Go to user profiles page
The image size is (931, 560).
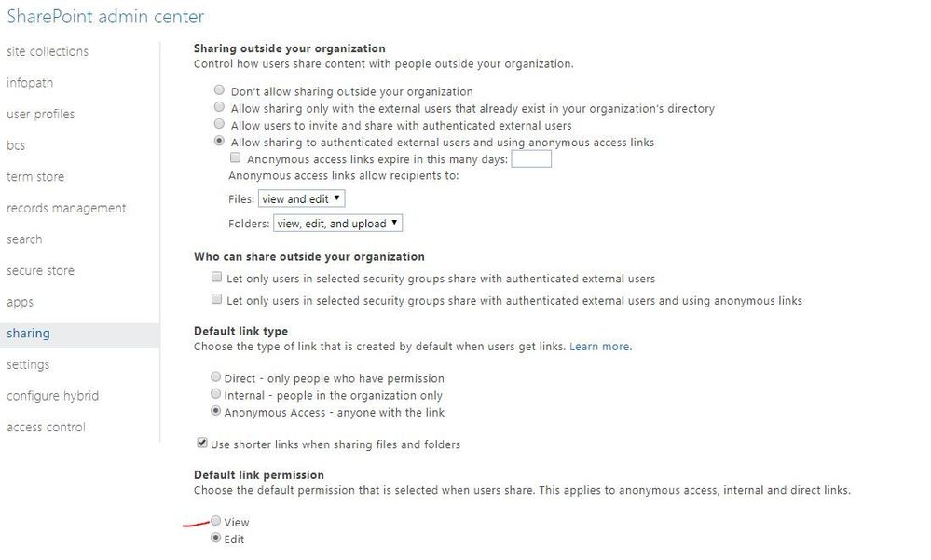click(x=41, y=114)
